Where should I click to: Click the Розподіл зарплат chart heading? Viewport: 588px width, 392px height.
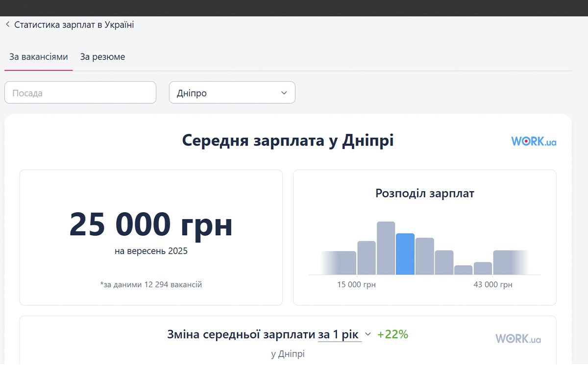[424, 193]
